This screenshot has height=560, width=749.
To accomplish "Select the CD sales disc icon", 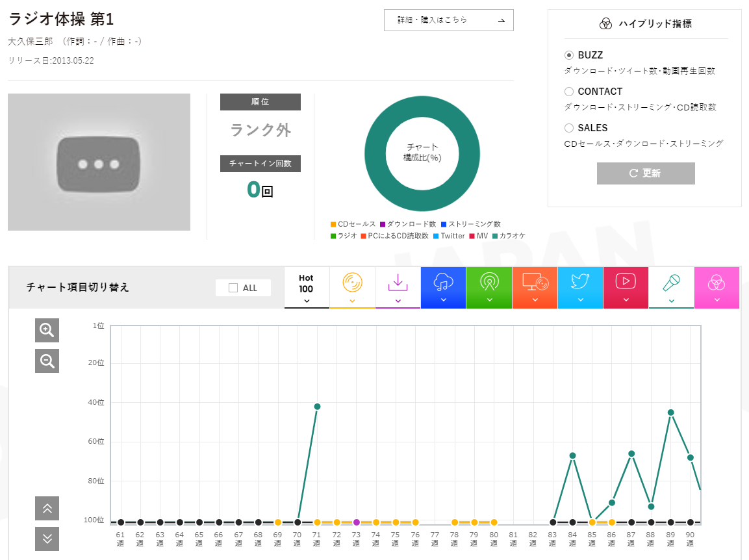I will 352,283.
